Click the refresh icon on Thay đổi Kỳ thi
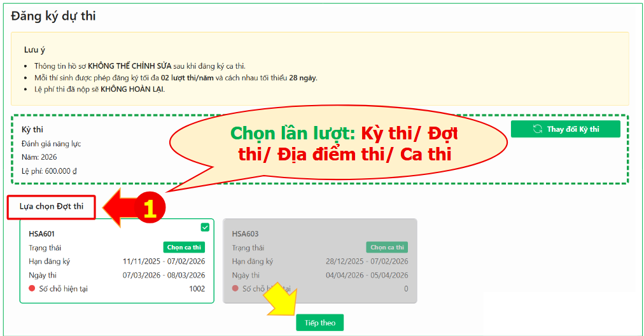The width and height of the screenshot is (644, 336). pos(537,129)
